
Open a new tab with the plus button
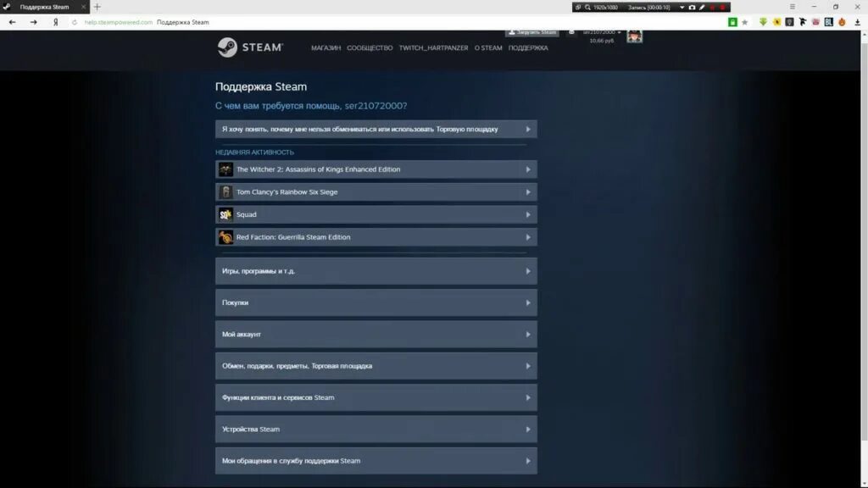[x=97, y=7]
